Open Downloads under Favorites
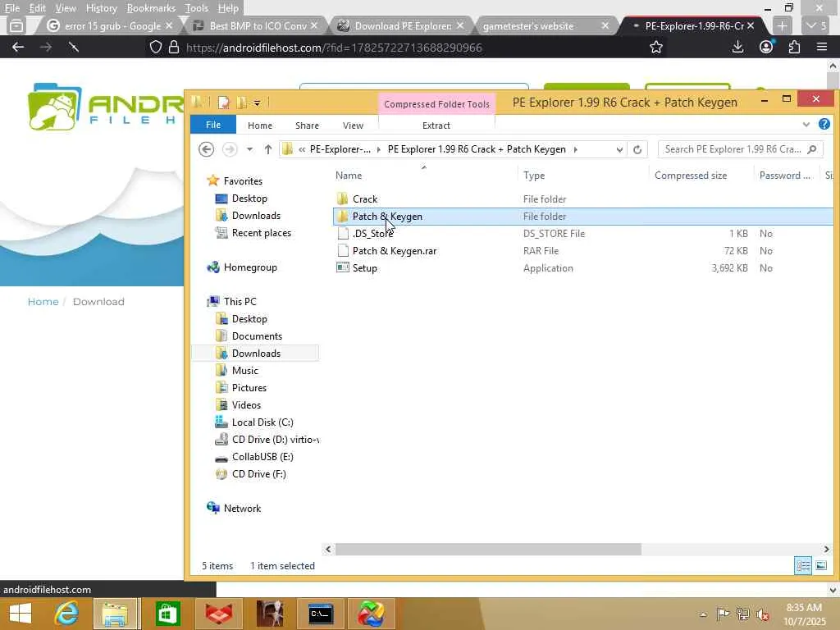Screen dimensions: 840x630 click(x=256, y=216)
